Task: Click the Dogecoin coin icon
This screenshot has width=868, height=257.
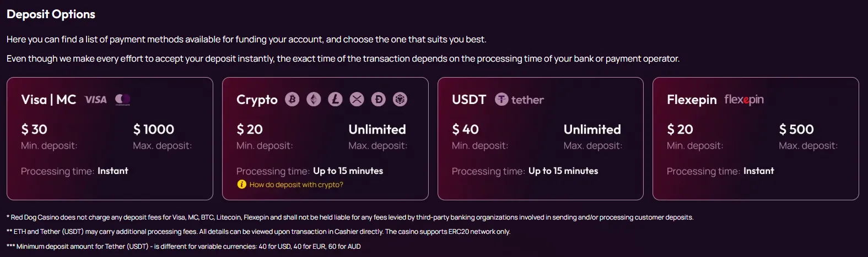Action: [378, 99]
